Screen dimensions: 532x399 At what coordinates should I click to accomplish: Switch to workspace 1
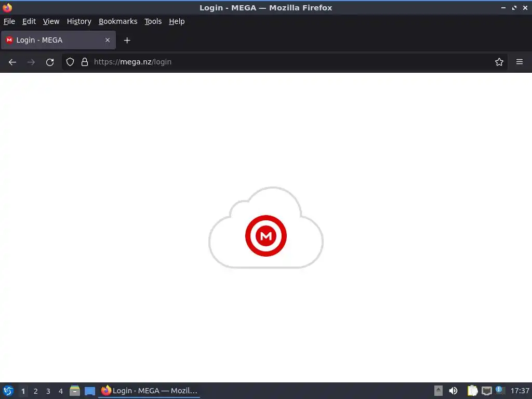click(x=23, y=391)
